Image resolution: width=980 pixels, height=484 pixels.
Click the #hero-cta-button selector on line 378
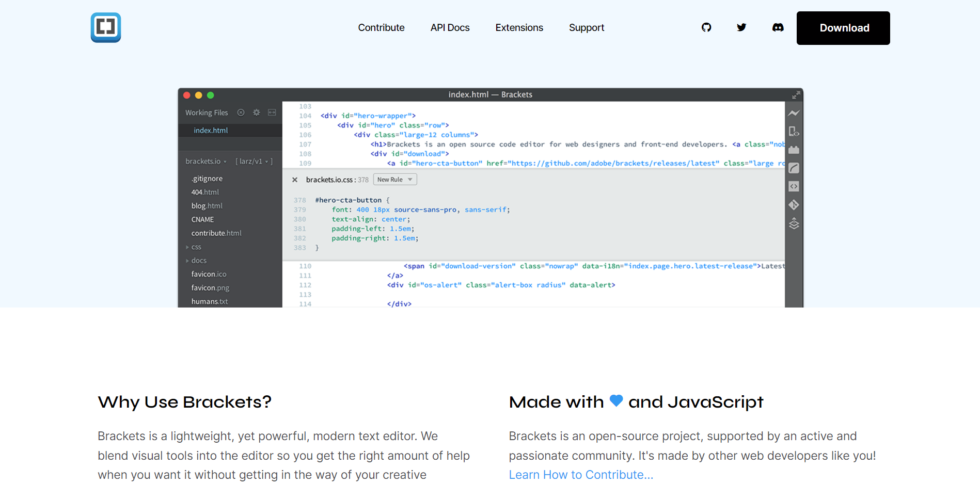click(349, 200)
